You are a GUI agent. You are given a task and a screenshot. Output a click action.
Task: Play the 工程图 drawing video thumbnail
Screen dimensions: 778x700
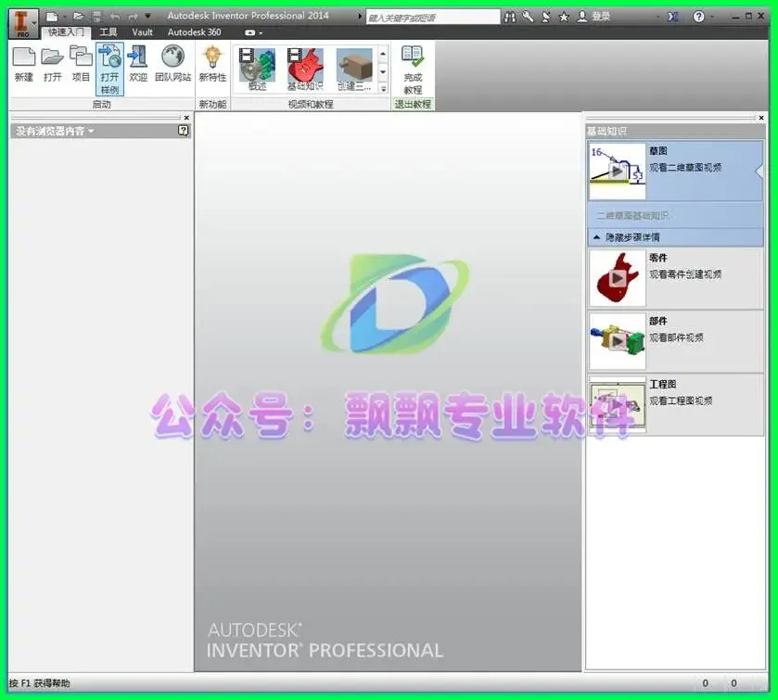[618, 404]
